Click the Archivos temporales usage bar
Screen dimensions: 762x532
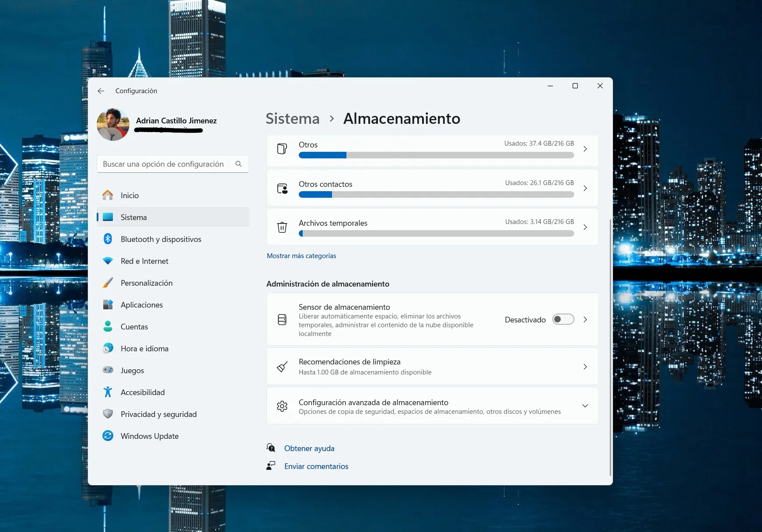click(x=436, y=233)
